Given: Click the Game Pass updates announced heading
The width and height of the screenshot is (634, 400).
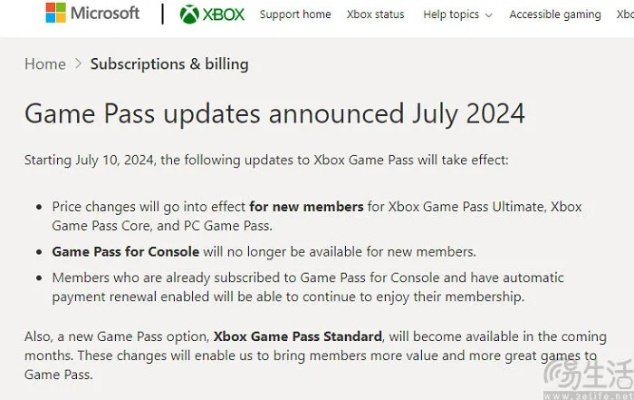Looking at the screenshot, I should pyautogui.click(x=274, y=113).
